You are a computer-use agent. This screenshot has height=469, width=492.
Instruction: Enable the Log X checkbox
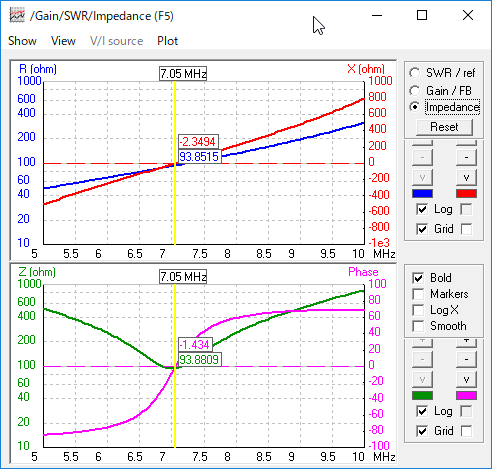pos(418,310)
